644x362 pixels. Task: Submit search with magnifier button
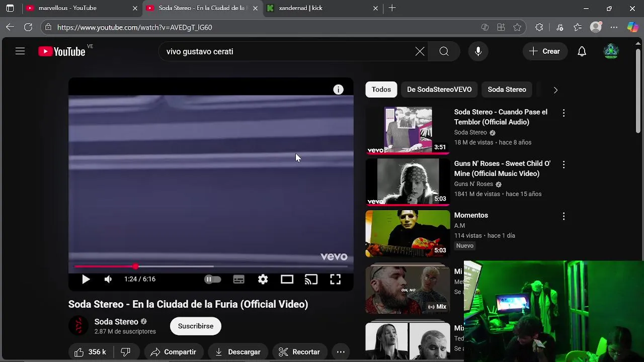(444, 51)
